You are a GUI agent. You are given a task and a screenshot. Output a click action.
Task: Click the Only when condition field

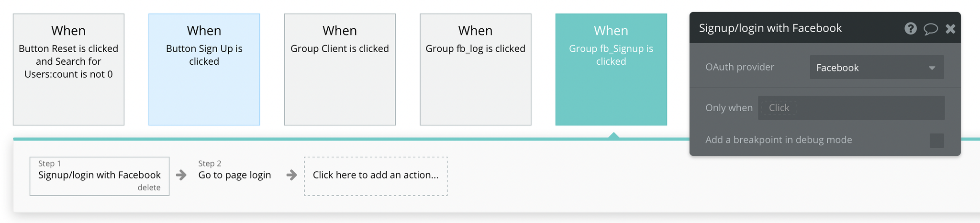click(x=851, y=108)
